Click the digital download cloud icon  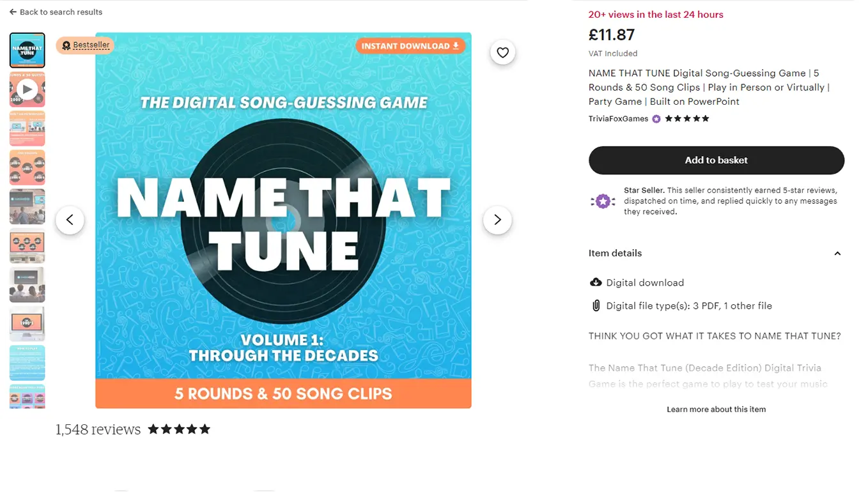pyautogui.click(x=596, y=282)
